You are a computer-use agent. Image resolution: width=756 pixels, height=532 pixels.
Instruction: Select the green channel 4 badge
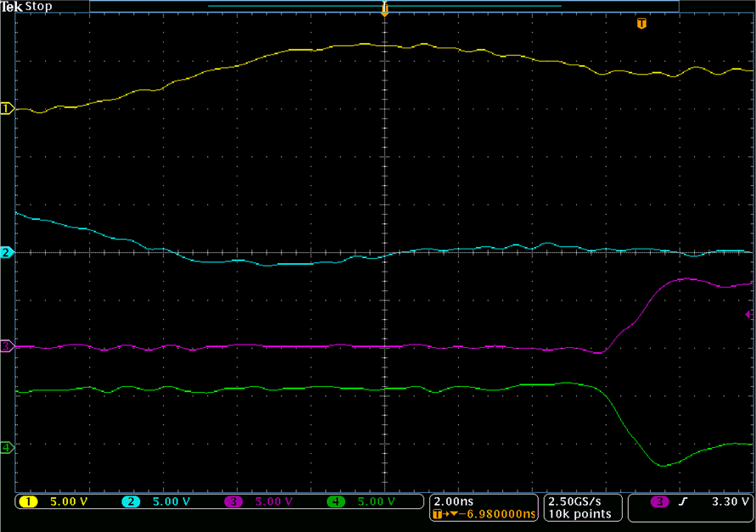(336, 501)
